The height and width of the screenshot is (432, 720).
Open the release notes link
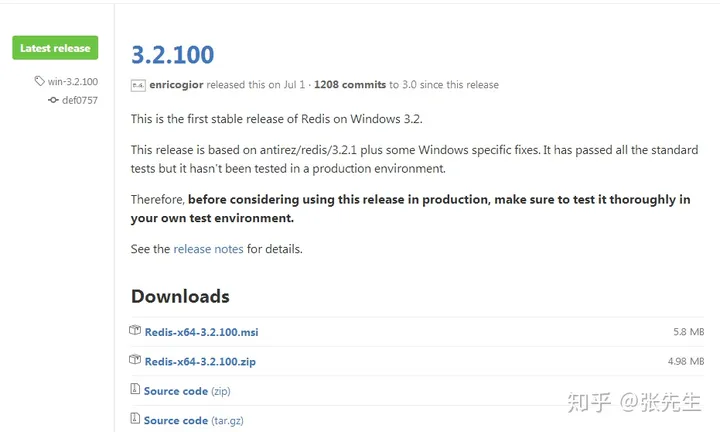(208, 249)
